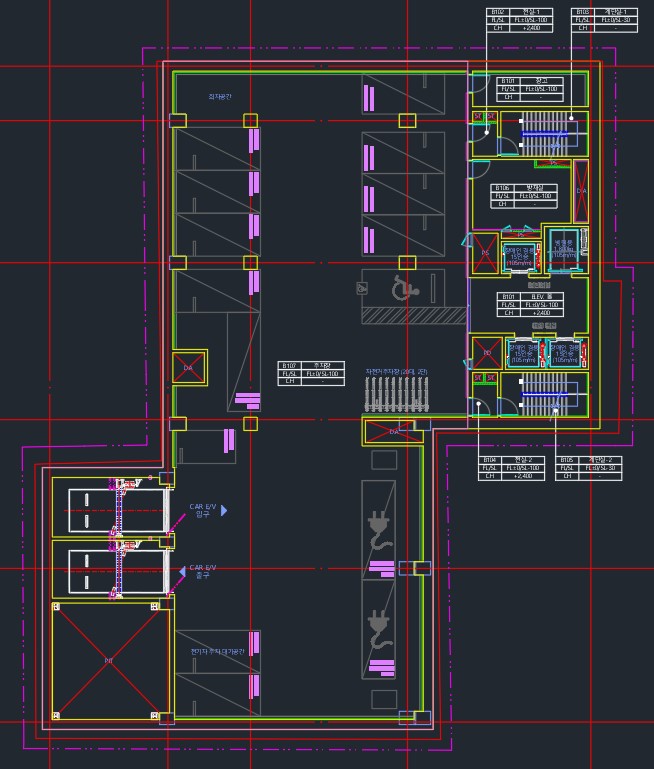
Task: Select the tall D.A shaft beside 방재실
Action: [x=580, y=191]
